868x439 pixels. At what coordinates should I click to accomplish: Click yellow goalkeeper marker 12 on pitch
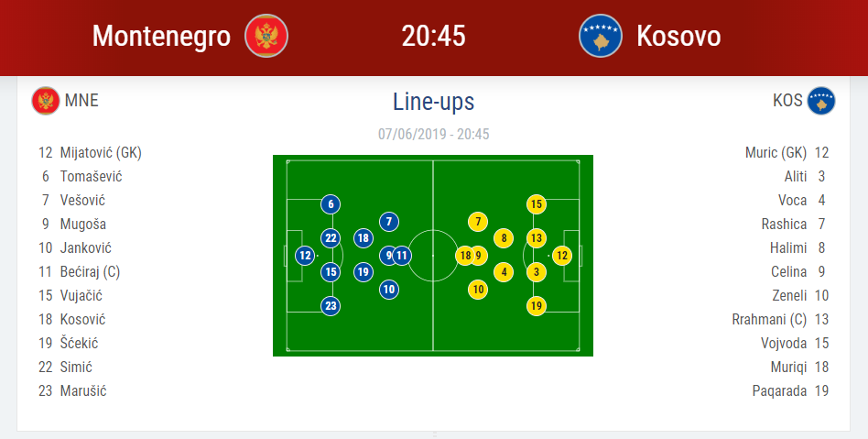pyautogui.click(x=562, y=256)
